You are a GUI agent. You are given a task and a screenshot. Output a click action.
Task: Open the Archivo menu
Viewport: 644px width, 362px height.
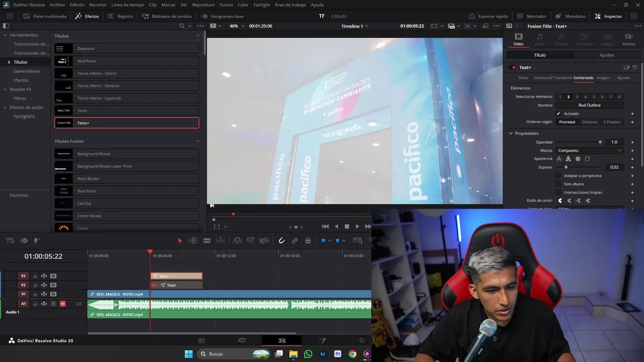click(x=57, y=5)
